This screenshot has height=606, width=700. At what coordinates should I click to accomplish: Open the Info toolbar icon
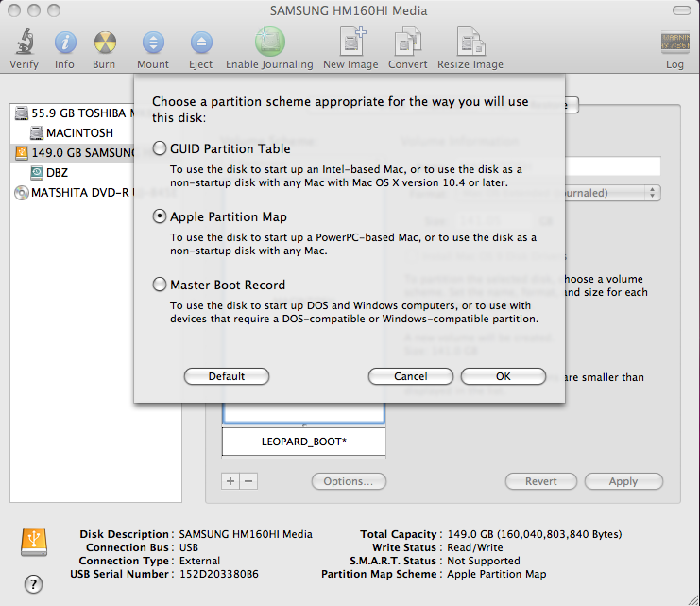(x=65, y=43)
